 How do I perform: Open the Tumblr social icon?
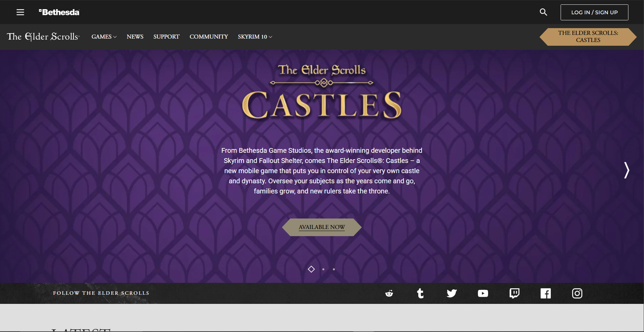coord(420,293)
